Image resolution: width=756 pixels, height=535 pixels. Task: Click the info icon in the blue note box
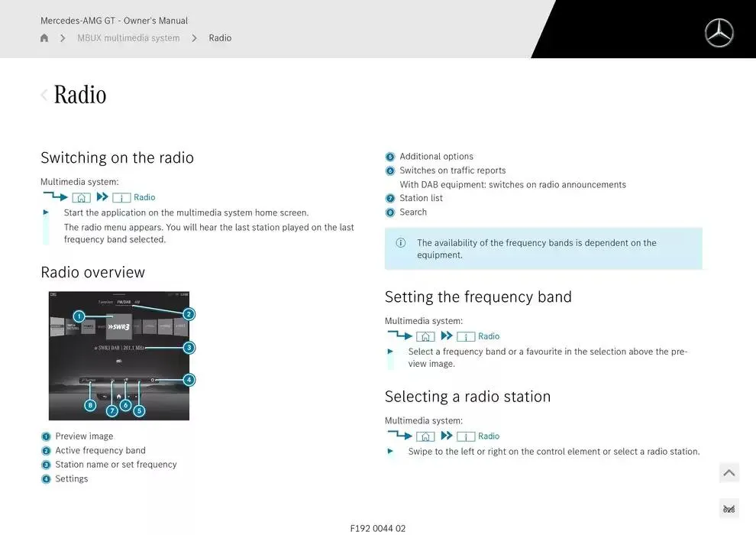401,243
